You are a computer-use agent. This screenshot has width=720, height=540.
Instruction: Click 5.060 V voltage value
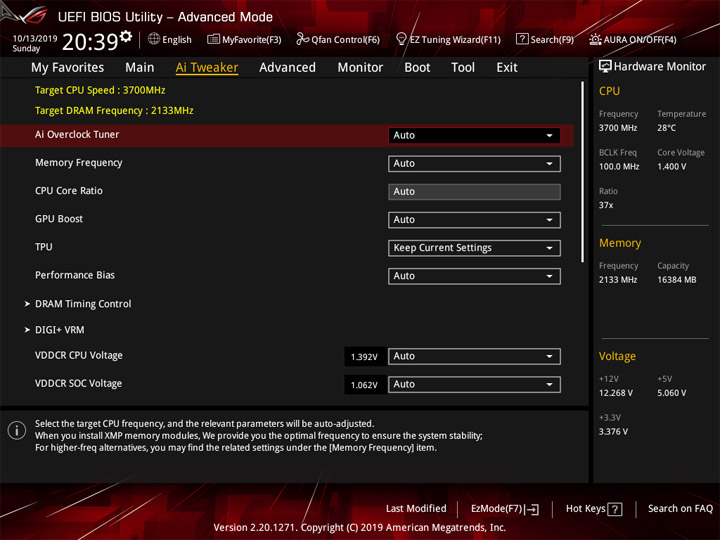pyautogui.click(x=672, y=393)
